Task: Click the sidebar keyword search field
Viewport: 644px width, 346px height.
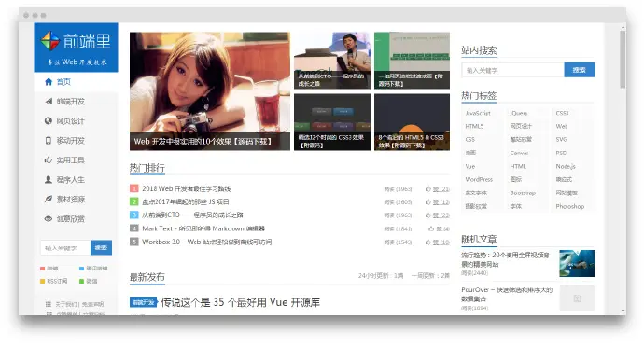Action: (x=65, y=247)
